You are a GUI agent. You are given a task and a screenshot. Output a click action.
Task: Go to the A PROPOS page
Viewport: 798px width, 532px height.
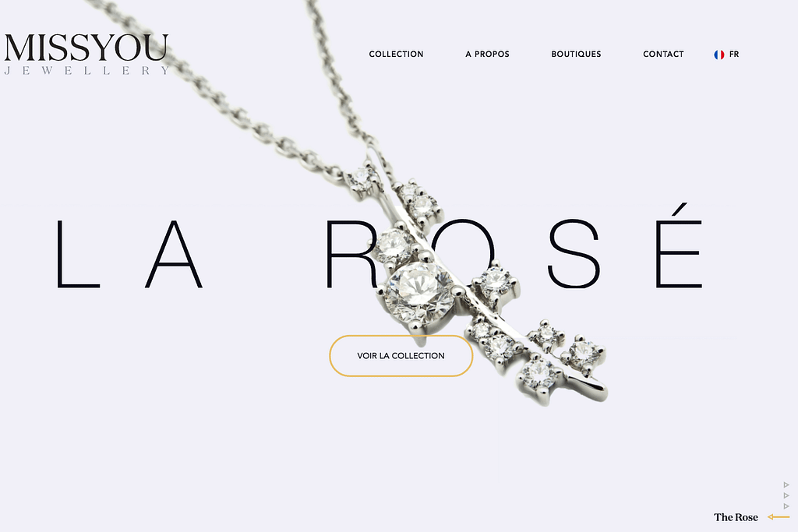point(487,54)
